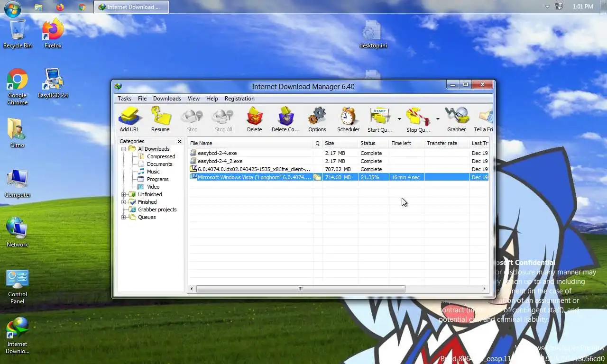Click the horizontal scrollbar thumb
The height and width of the screenshot is (364, 607).
[300, 289]
